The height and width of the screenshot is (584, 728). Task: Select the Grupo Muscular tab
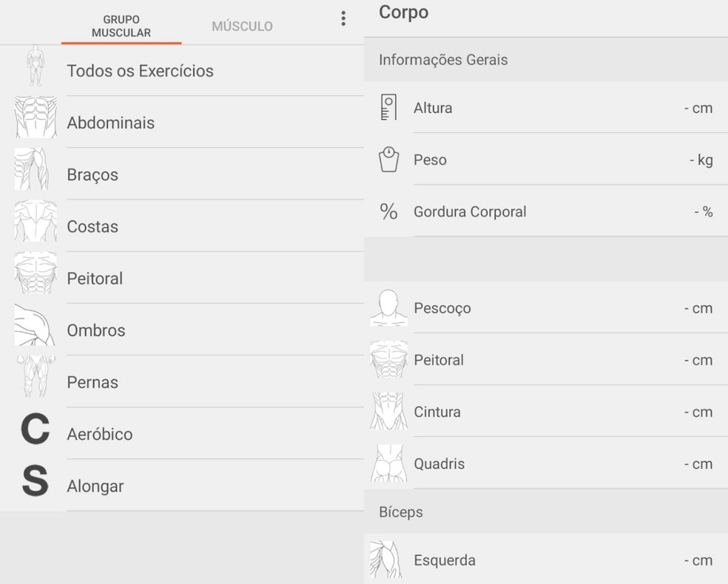[121, 26]
